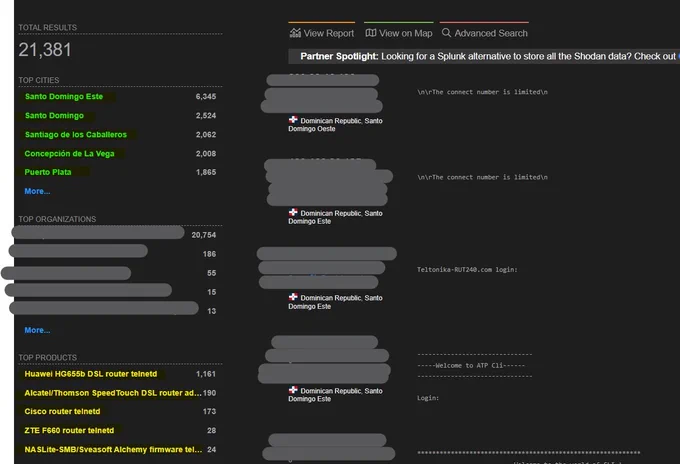The image size is (680, 464).
Task: Filter by Cisco router telnetd product
Action: (x=62, y=411)
